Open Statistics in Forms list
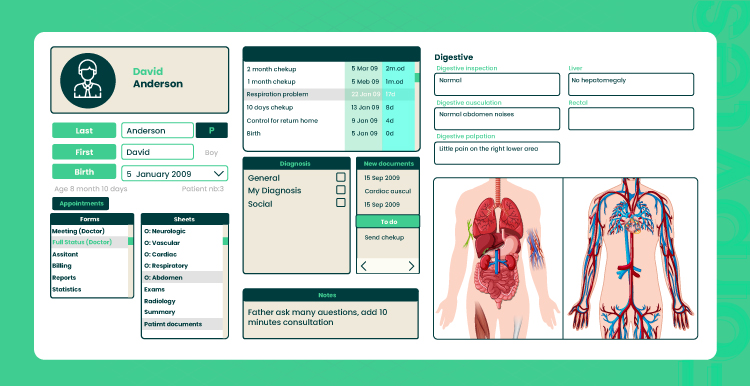The width and height of the screenshot is (750, 386). (89, 289)
